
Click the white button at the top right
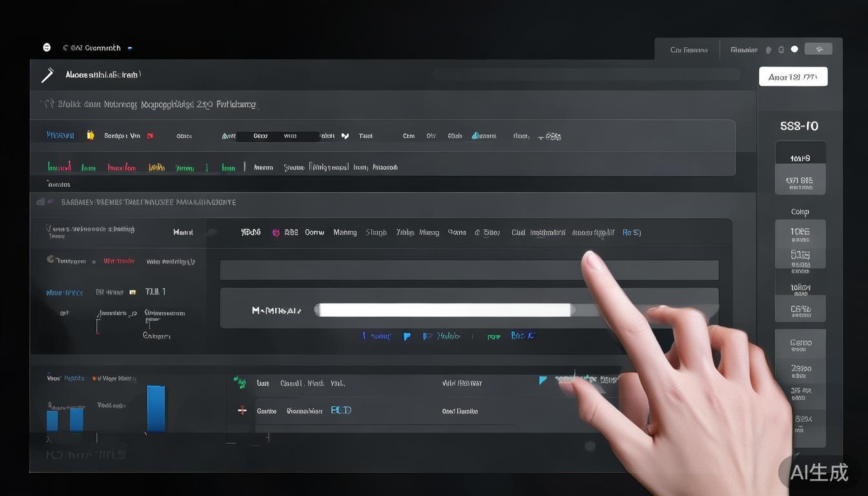(792, 77)
